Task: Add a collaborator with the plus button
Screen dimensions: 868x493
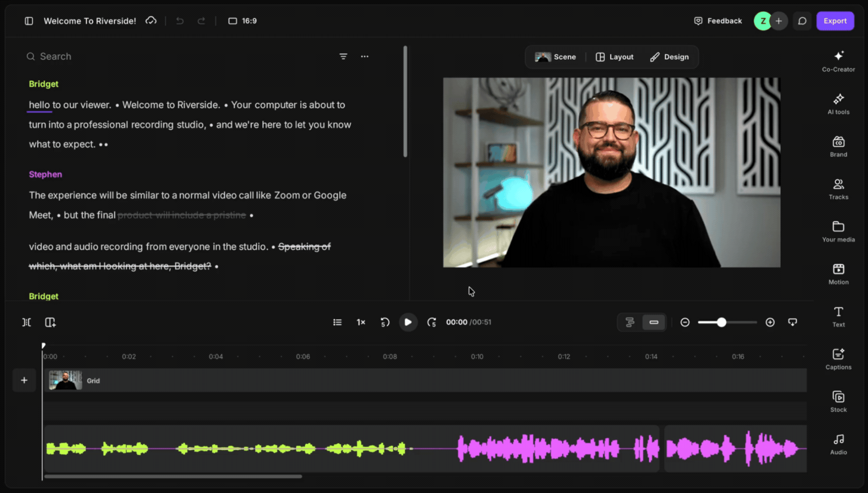Action: [x=779, y=21]
